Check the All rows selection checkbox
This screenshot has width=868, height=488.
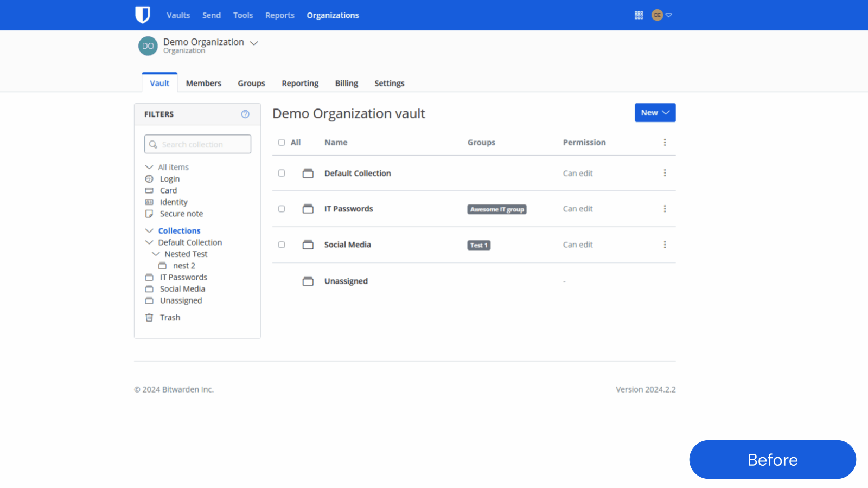point(282,142)
